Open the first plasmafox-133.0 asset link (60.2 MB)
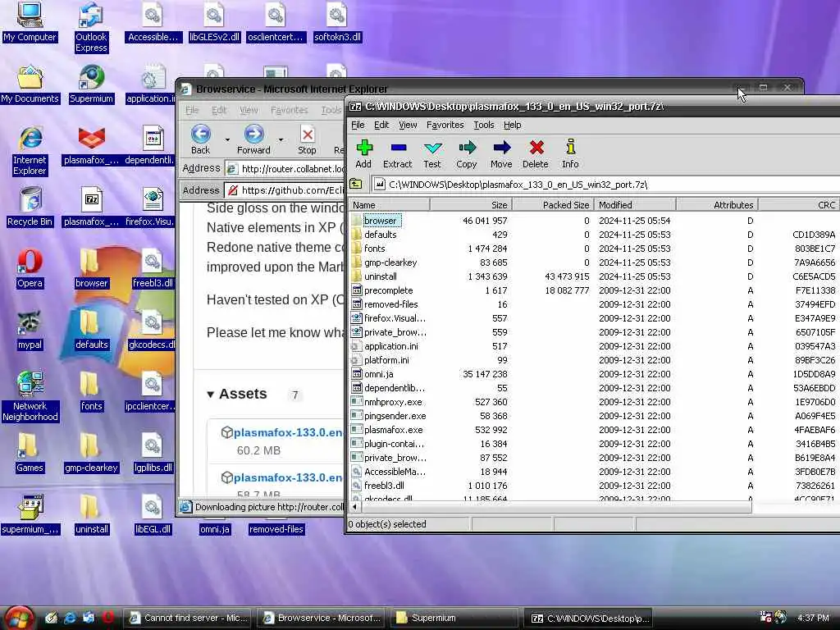The image size is (840, 630). (x=288, y=432)
